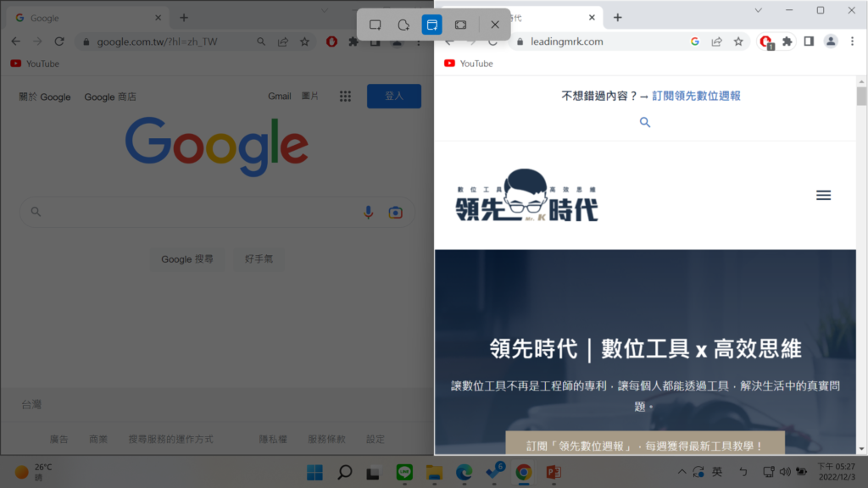Open LINE app from taskbar
The image size is (868, 488).
pos(404,473)
